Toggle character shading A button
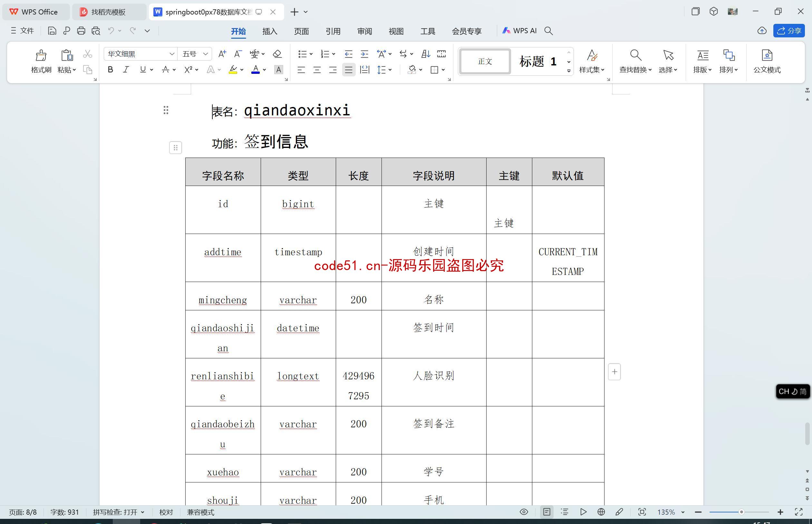This screenshot has height=524, width=812. click(279, 70)
